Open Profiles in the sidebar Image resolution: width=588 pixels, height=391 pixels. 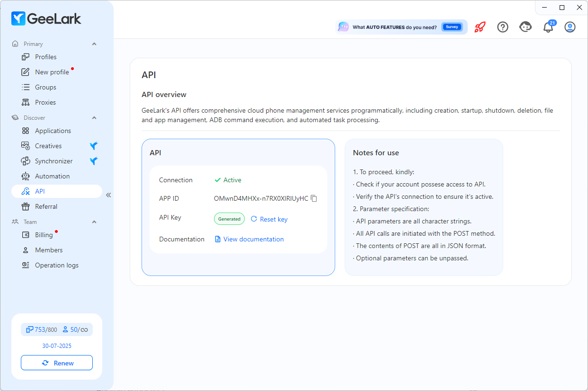(x=57, y=57)
